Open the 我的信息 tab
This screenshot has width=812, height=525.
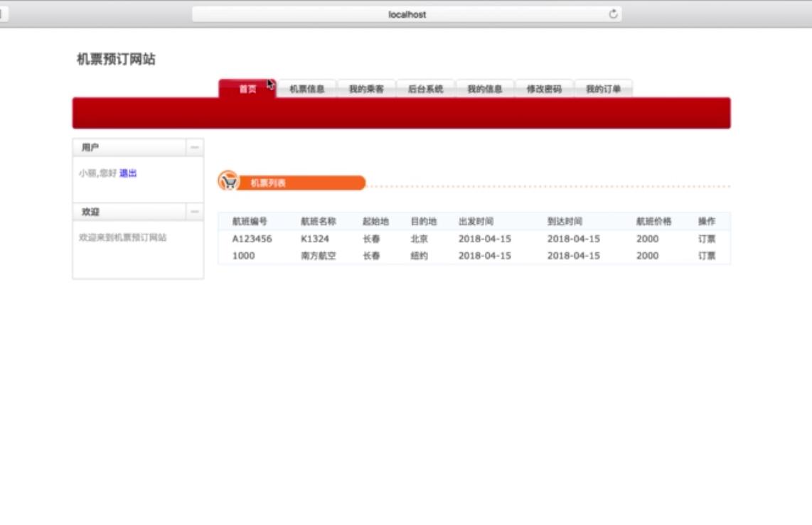[x=485, y=89]
